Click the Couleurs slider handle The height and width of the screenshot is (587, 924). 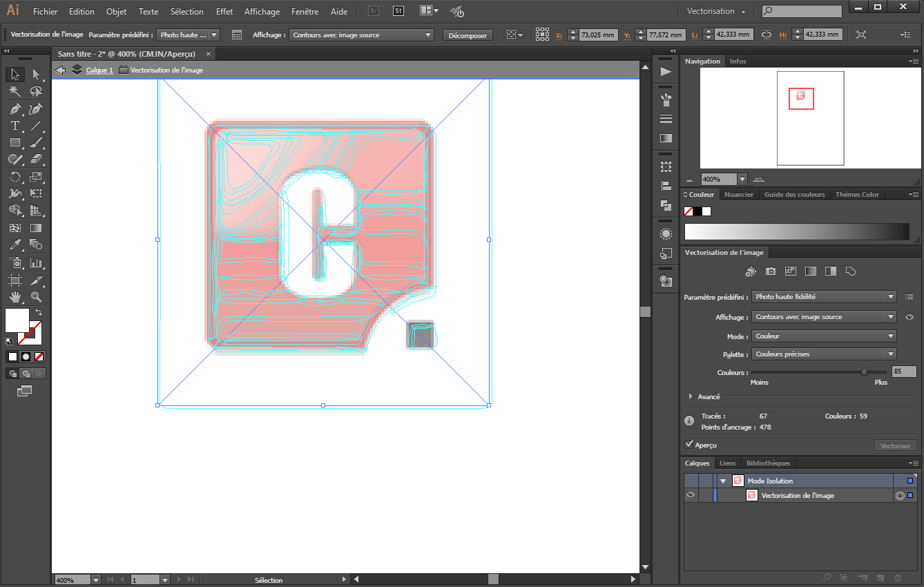tap(864, 372)
